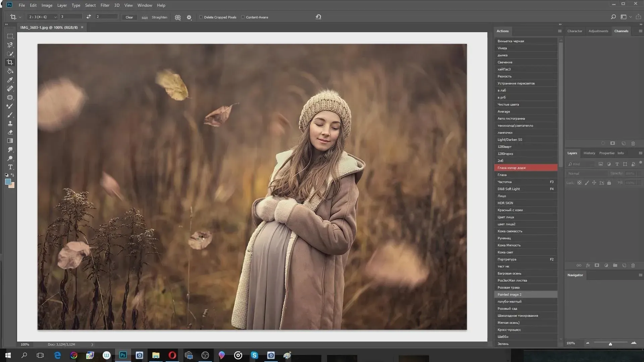Expand the layer blend mode Normal dropdown
The height and width of the screenshot is (362, 644).
(587, 174)
